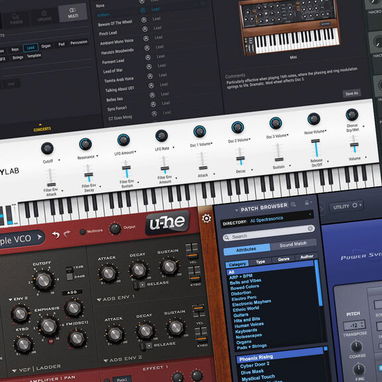Expand the ADS ENV 1 dropdown triangle

click(x=99, y=300)
